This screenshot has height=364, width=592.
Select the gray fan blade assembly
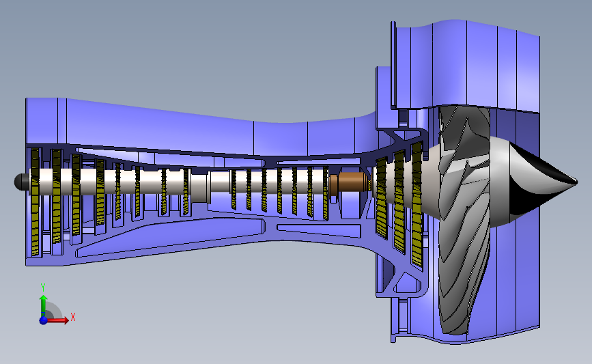(x=464, y=219)
